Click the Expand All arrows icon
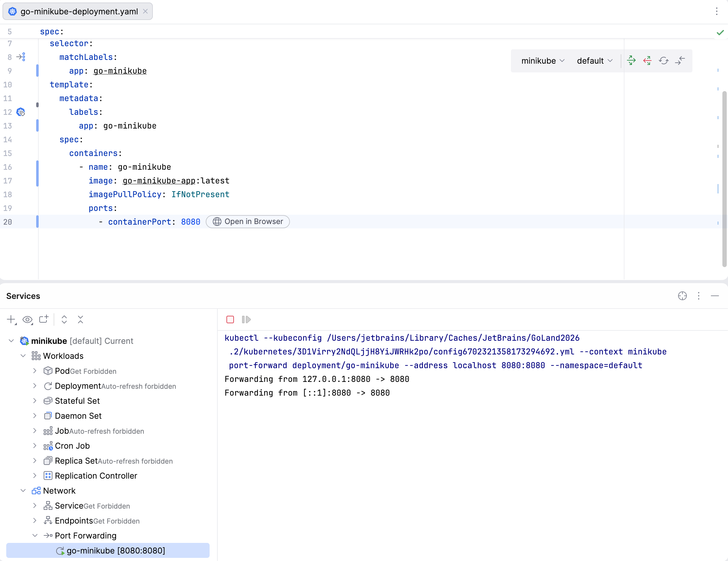 (x=64, y=320)
